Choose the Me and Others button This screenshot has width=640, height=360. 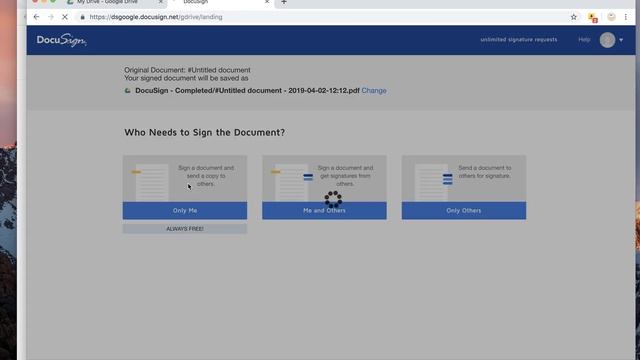pyautogui.click(x=324, y=211)
